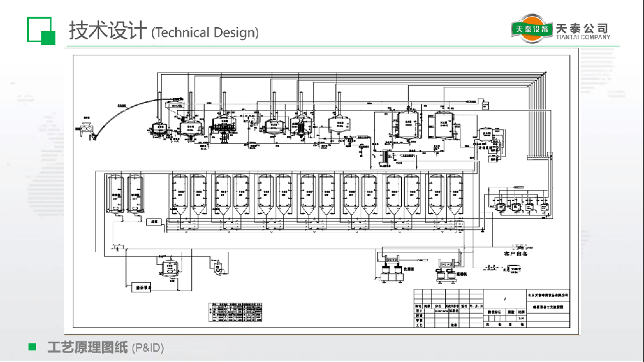Click the small green bullet before 工艺原理图纸
644x362 pixels.
[32, 348]
